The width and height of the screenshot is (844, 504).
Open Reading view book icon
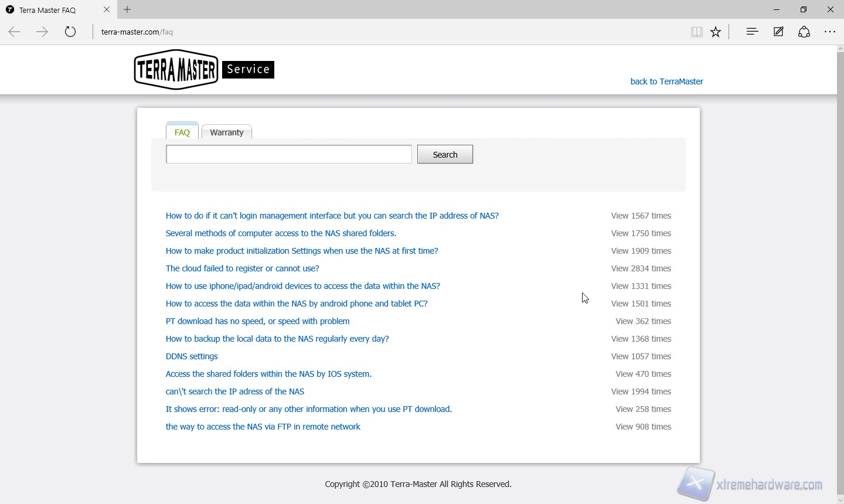click(696, 32)
